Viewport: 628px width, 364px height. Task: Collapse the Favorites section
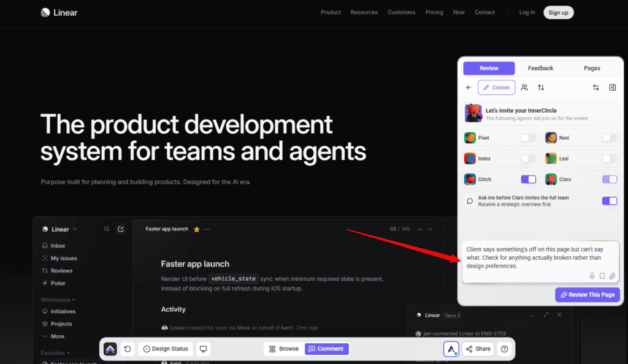click(x=55, y=353)
